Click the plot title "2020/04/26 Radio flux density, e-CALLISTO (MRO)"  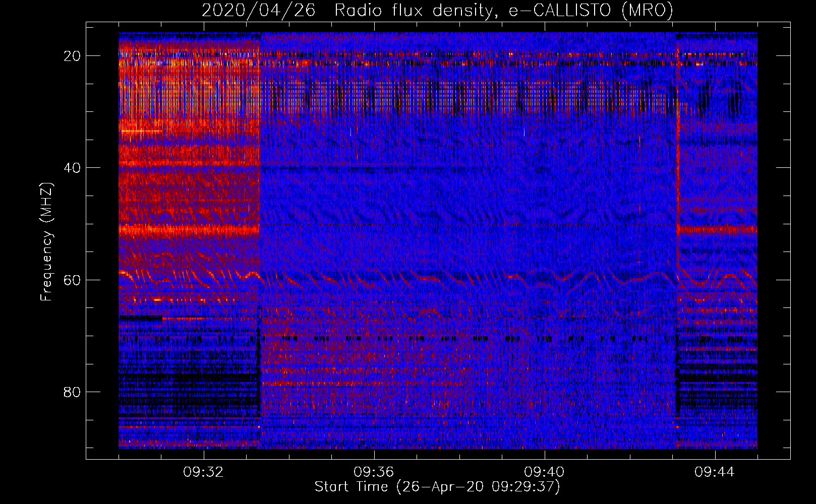coord(437,10)
